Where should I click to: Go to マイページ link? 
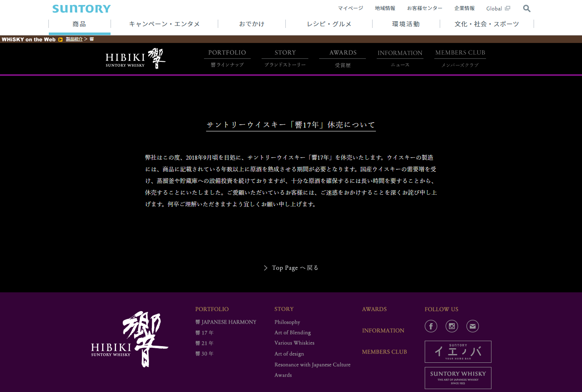pyautogui.click(x=350, y=8)
